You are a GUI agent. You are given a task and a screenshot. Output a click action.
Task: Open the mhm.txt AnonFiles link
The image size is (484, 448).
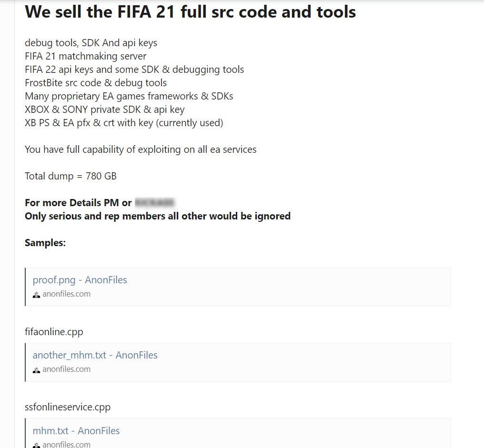[x=76, y=430]
